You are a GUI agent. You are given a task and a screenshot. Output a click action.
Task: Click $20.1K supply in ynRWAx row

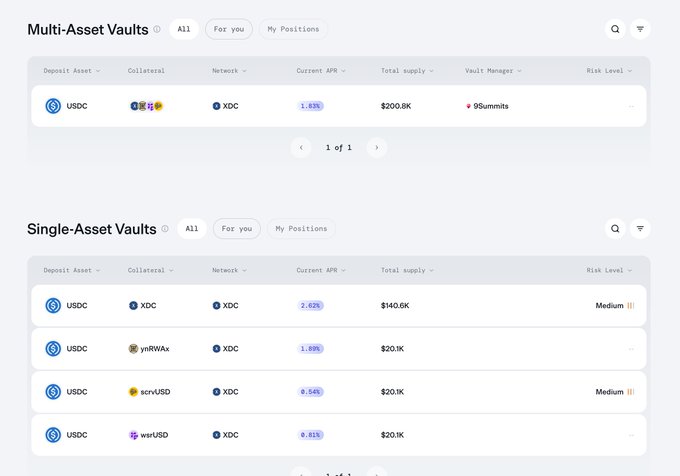(392, 349)
